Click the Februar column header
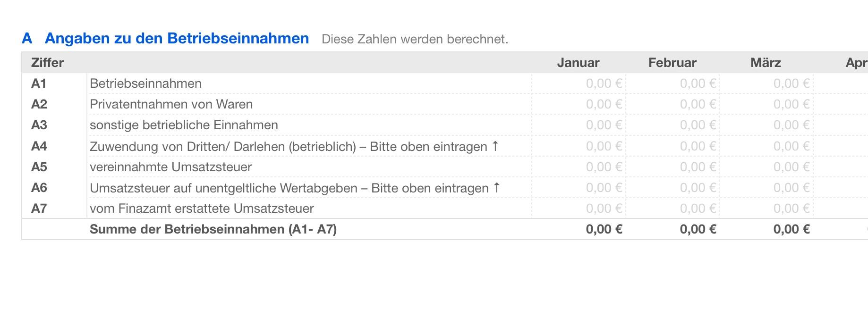This screenshot has height=317, width=868. 672,63
